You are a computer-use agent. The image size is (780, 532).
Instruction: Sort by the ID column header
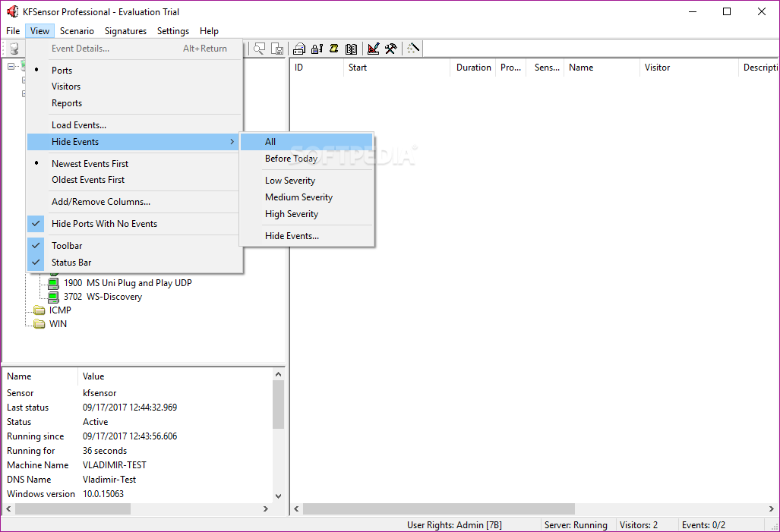tap(317, 68)
